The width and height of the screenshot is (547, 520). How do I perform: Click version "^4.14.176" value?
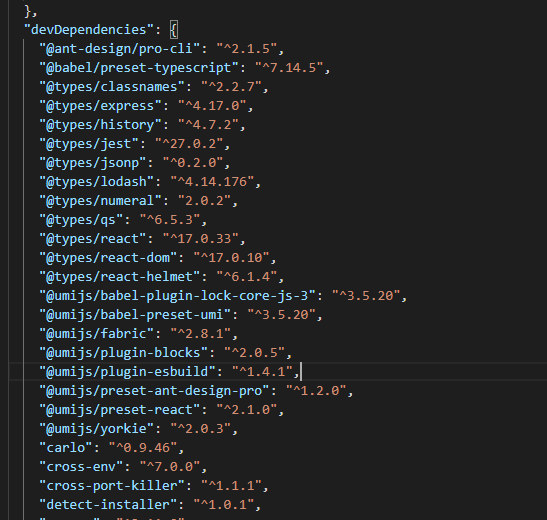212,182
